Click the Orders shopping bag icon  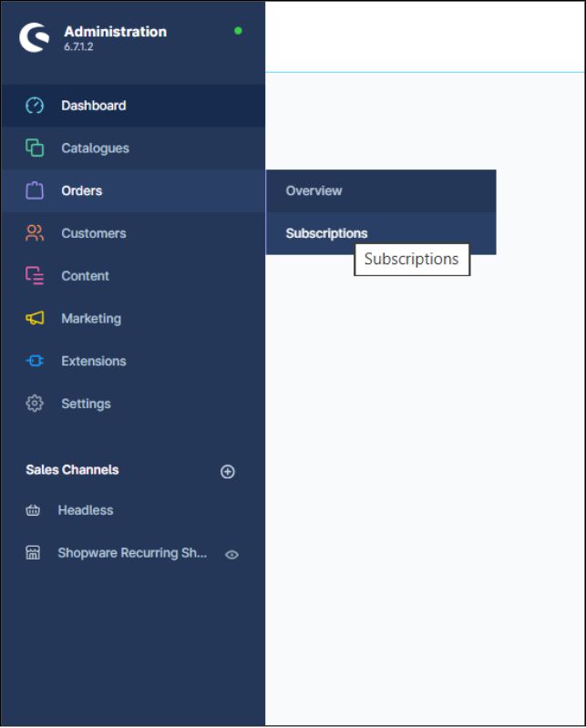35,190
